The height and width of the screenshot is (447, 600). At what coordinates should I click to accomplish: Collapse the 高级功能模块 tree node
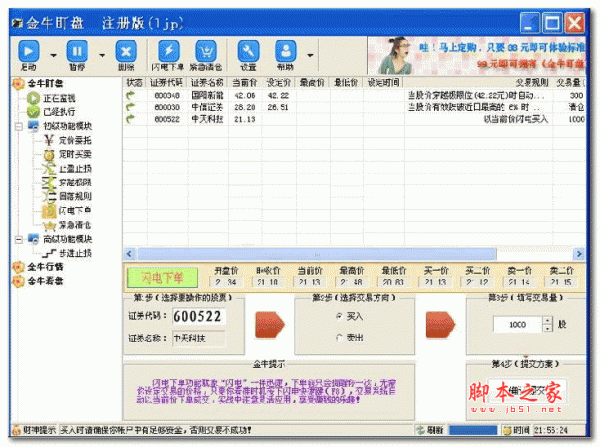tap(19, 240)
